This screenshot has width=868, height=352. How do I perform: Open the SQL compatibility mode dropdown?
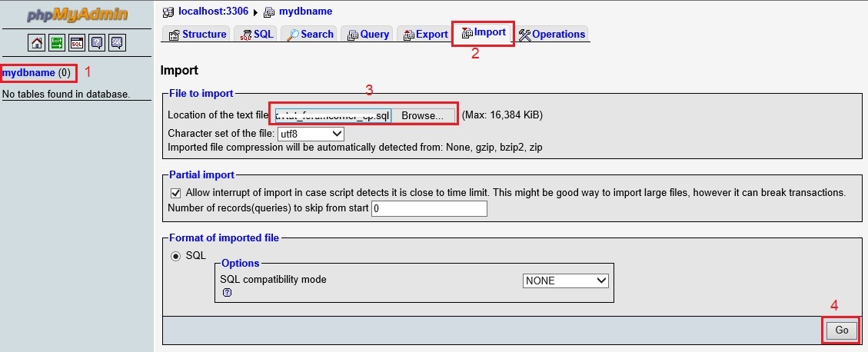pos(565,281)
